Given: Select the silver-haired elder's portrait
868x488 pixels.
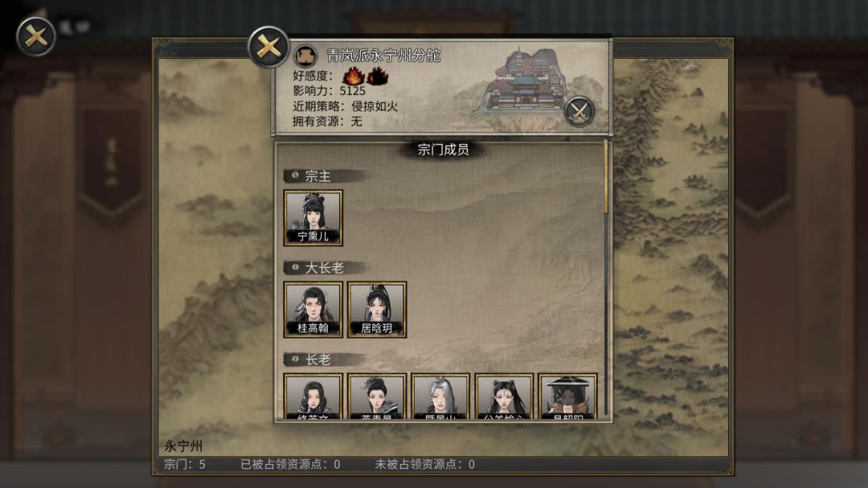Looking at the screenshot, I should 440,396.
